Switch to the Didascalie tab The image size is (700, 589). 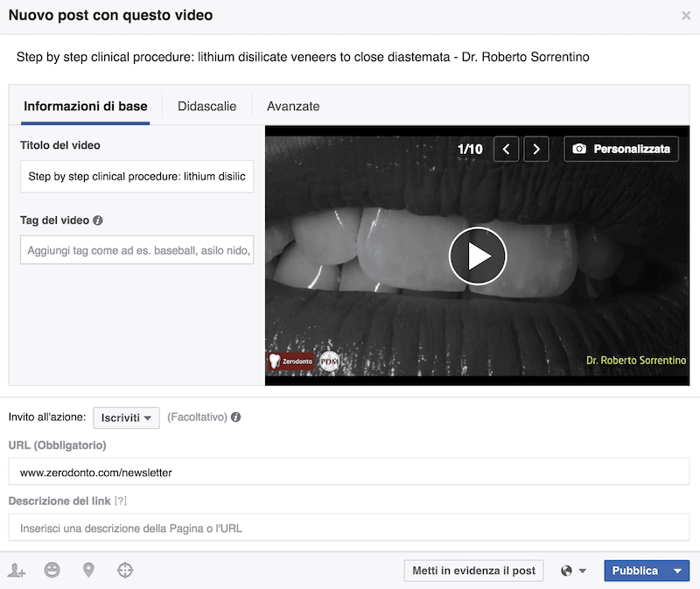pos(206,106)
